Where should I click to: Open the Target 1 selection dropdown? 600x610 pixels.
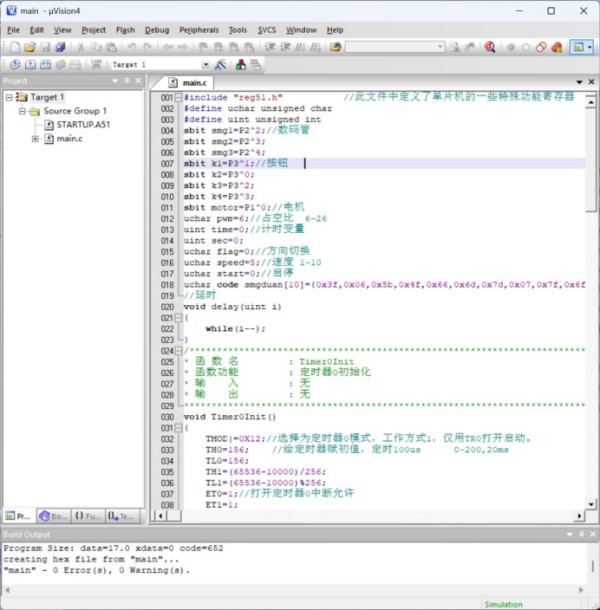[205, 65]
